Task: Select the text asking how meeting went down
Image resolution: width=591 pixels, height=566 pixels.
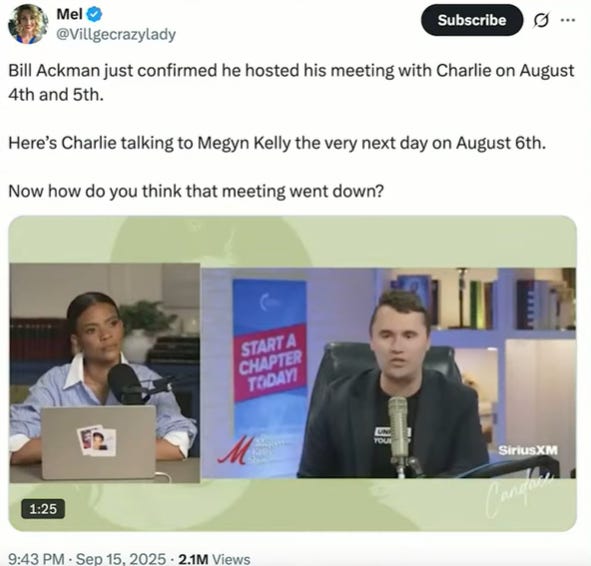Action: point(196,191)
